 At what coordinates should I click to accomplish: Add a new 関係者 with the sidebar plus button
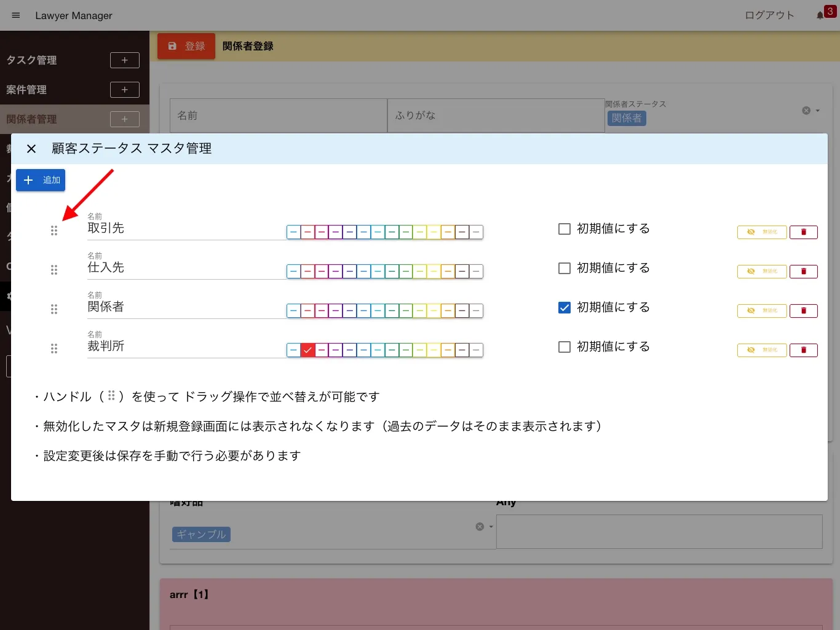tap(125, 119)
